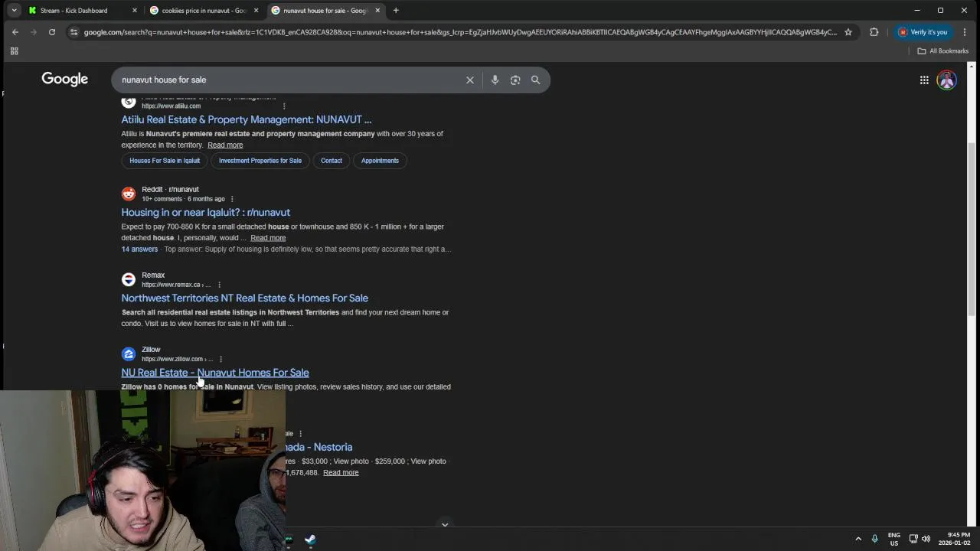980x551 pixels.
Task: Open the site information icon in address bar
Action: 73,32
